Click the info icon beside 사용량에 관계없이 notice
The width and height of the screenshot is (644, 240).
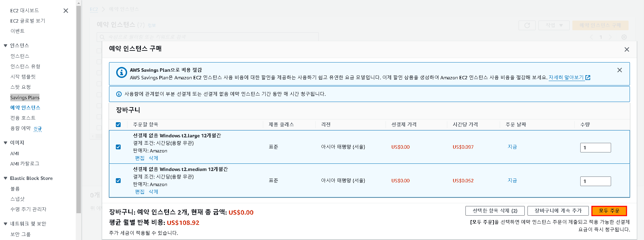119,94
